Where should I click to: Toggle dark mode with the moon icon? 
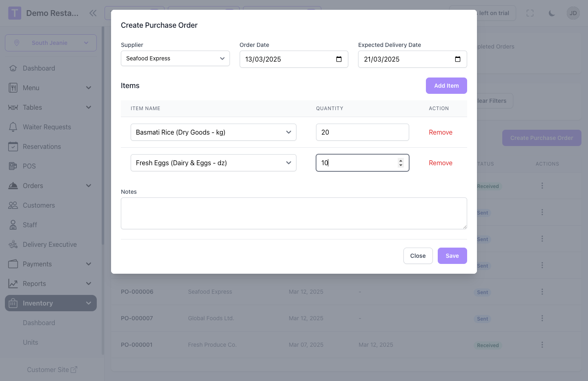coord(552,13)
